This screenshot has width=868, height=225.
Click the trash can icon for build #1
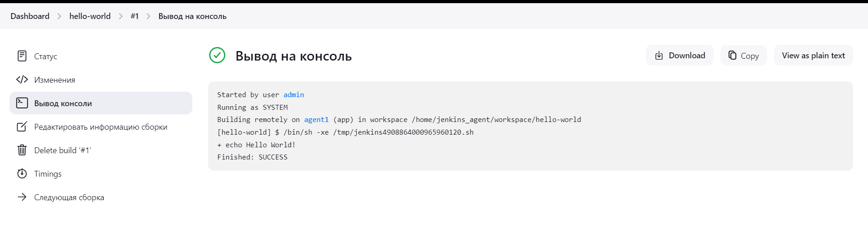tap(22, 150)
